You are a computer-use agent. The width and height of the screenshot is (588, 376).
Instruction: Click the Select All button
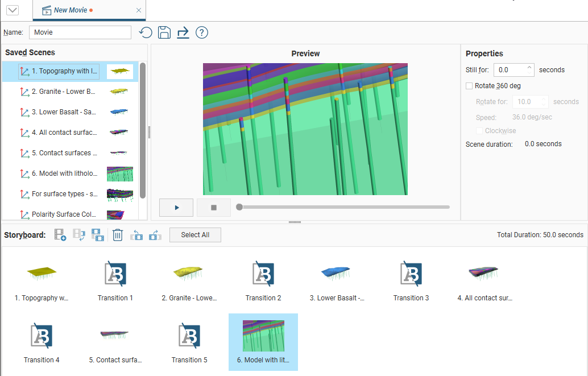(x=195, y=235)
